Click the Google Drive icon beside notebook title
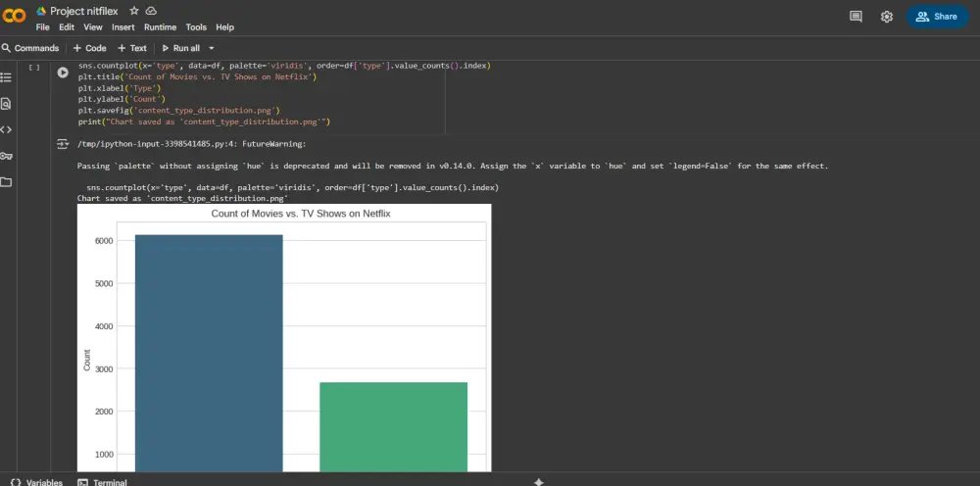Image resolution: width=980 pixels, height=486 pixels. tap(41, 11)
